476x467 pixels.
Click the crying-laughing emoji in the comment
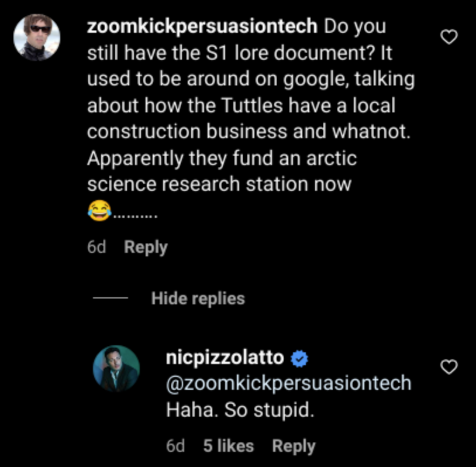(x=98, y=210)
